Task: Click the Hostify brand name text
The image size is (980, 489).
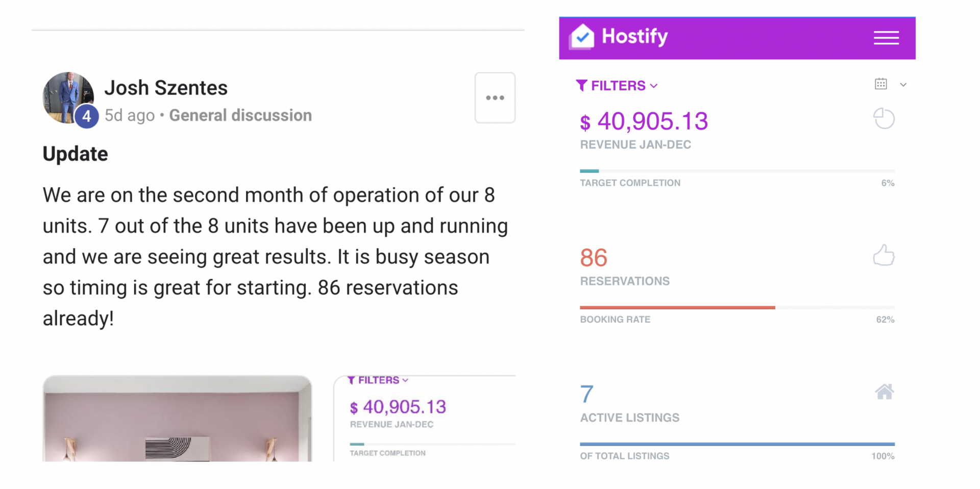Action: [634, 36]
